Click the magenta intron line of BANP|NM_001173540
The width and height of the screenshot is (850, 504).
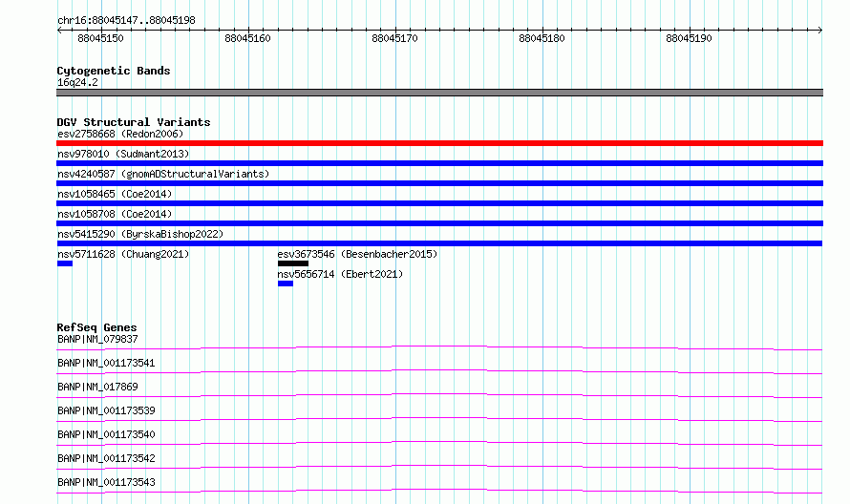point(439,442)
